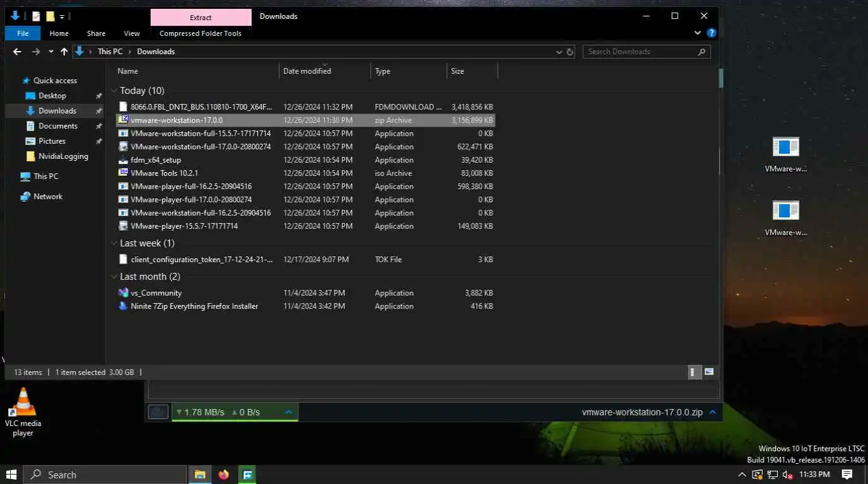
Task: Collapse the Last week (1) group
Action: coord(114,244)
